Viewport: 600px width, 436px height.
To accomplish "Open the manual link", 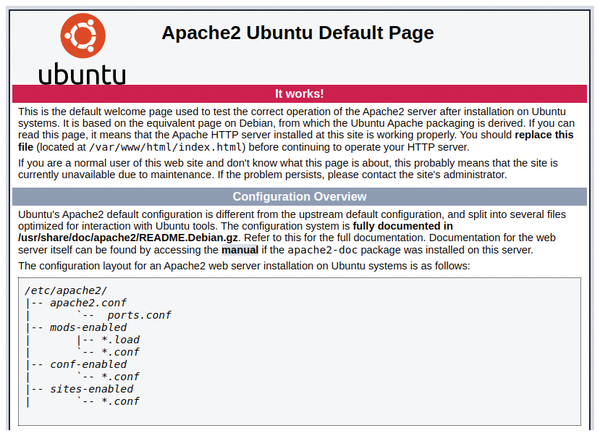I will click(240, 250).
